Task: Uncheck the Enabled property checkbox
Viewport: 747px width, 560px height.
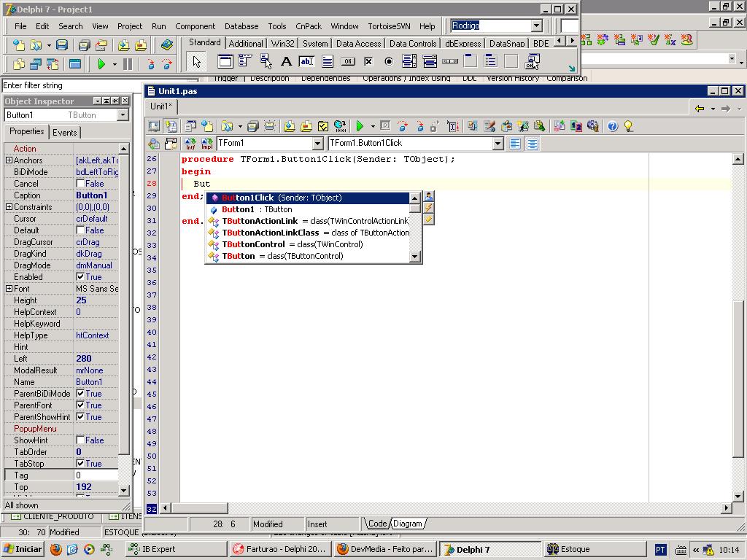Action: click(x=80, y=277)
